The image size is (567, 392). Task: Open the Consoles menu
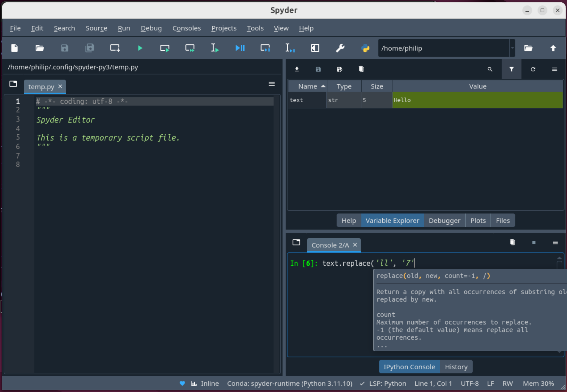coord(187,28)
